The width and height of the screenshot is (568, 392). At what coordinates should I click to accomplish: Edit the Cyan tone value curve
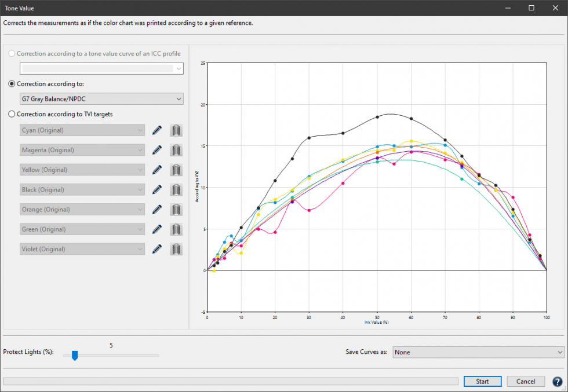pos(156,130)
